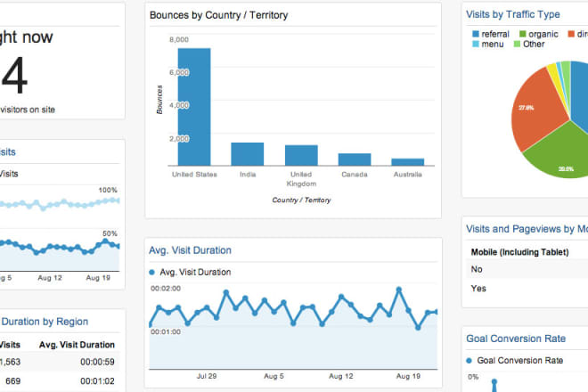
Task: Click the menu legend color square
Action: (476, 44)
